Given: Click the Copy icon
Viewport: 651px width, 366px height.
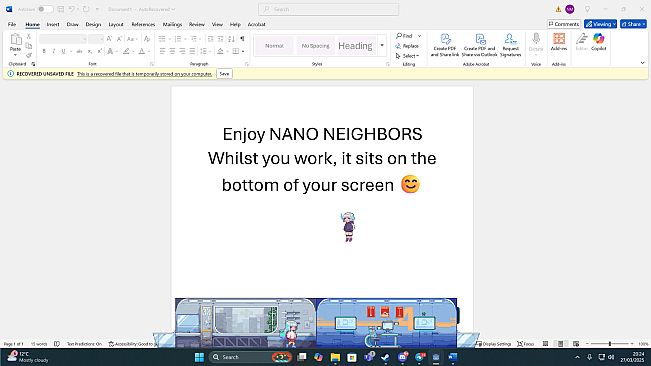Looking at the screenshot, I should tap(29, 46).
